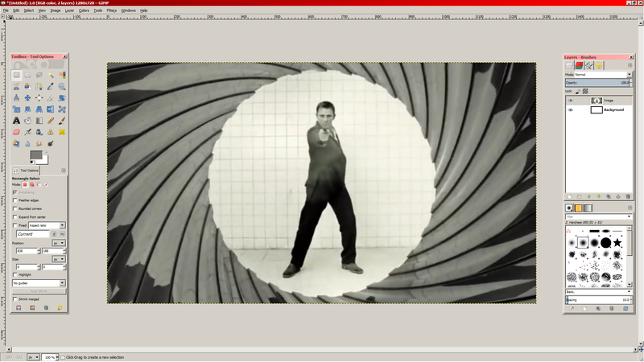Select the Heal tool

[62, 132]
